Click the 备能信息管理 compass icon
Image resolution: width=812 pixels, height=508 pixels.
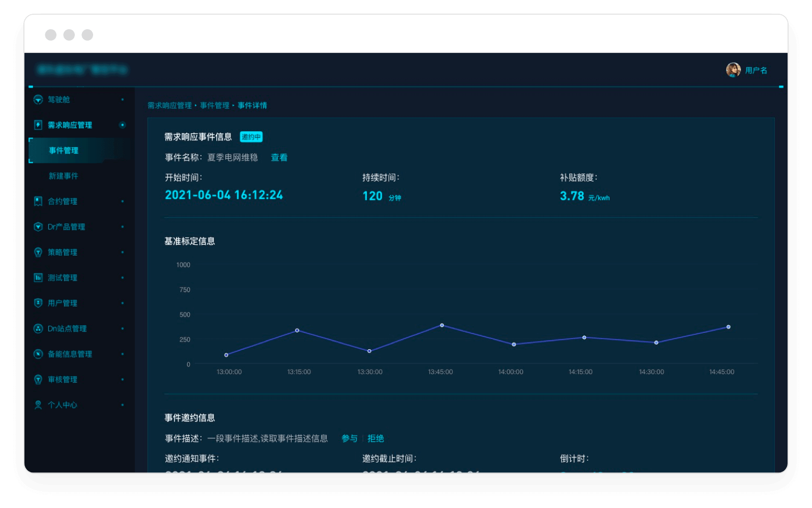click(38, 354)
